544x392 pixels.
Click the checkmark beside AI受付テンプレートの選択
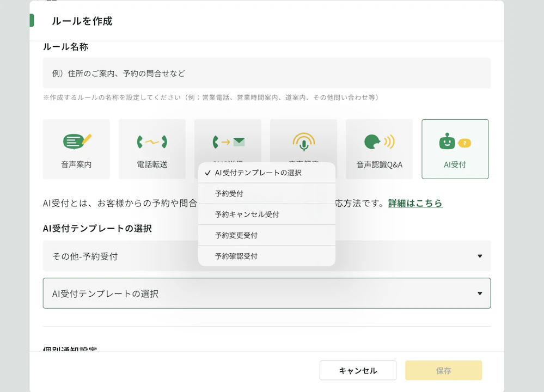point(207,173)
